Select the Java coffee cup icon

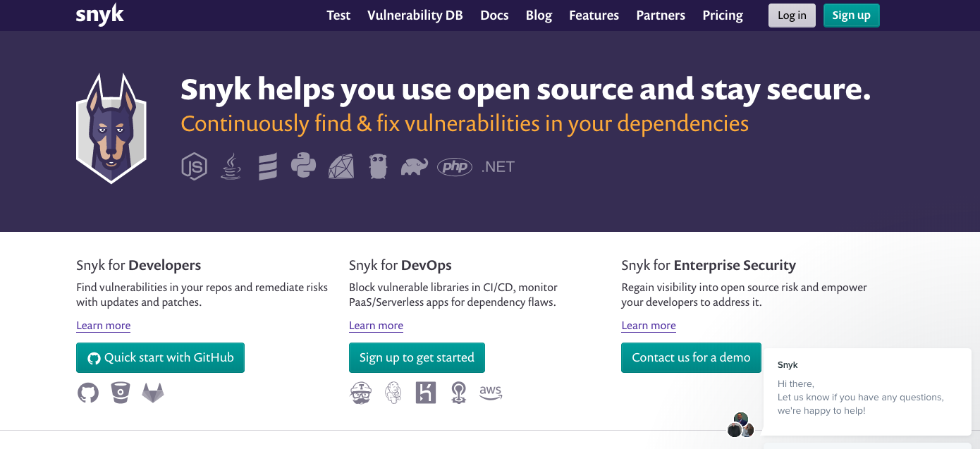coord(231,166)
